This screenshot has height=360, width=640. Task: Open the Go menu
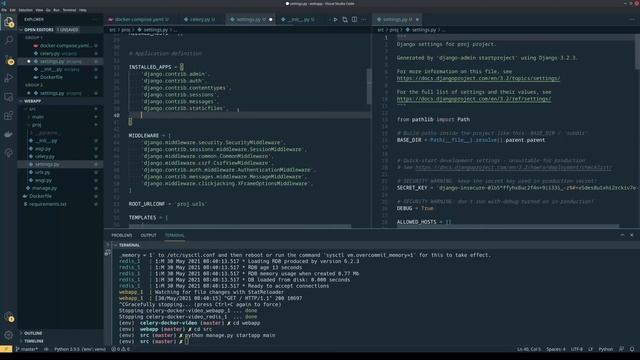tap(48, 10)
